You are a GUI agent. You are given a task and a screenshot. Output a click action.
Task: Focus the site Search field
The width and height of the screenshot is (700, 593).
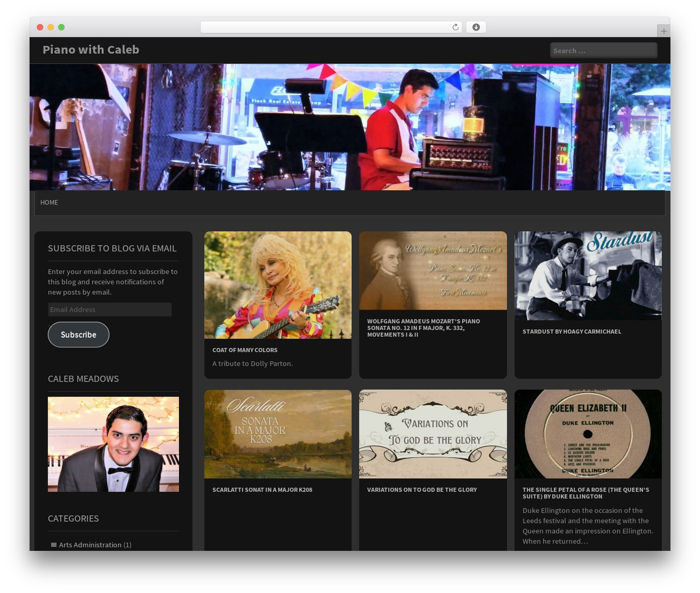pos(603,50)
